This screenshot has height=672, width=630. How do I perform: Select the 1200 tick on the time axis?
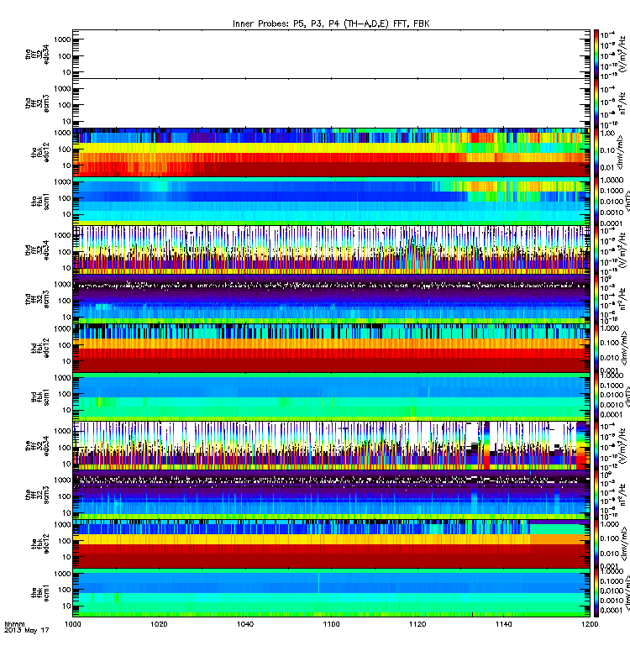[590, 624]
